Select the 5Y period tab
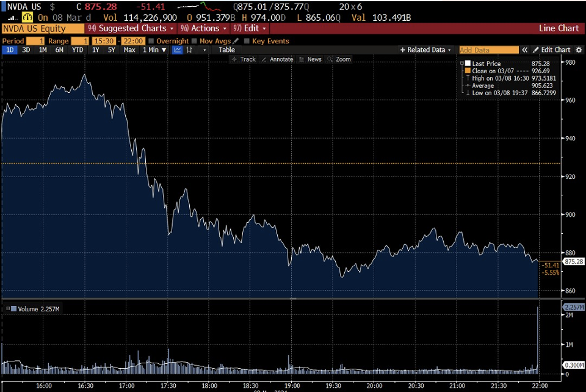The image size is (586, 392). tap(111, 49)
